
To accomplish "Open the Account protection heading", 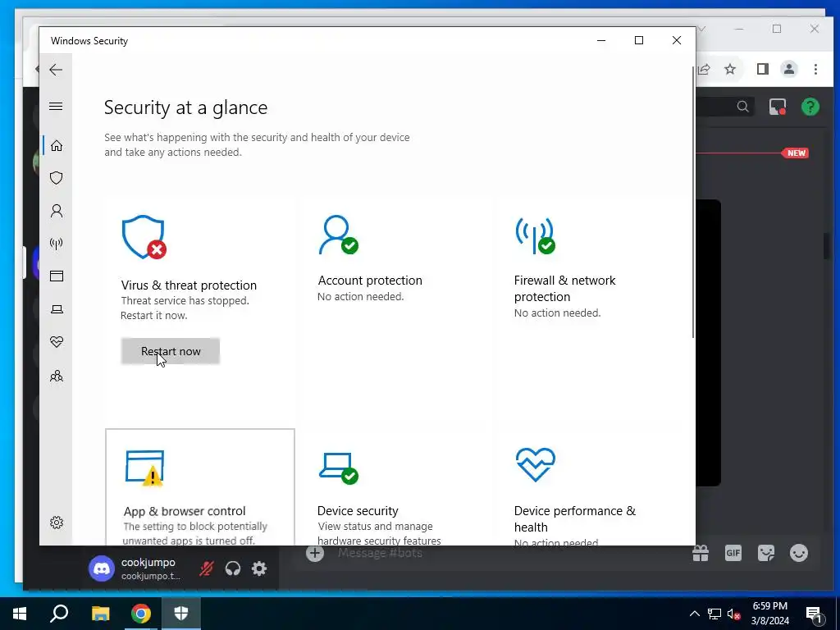I will (370, 281).
